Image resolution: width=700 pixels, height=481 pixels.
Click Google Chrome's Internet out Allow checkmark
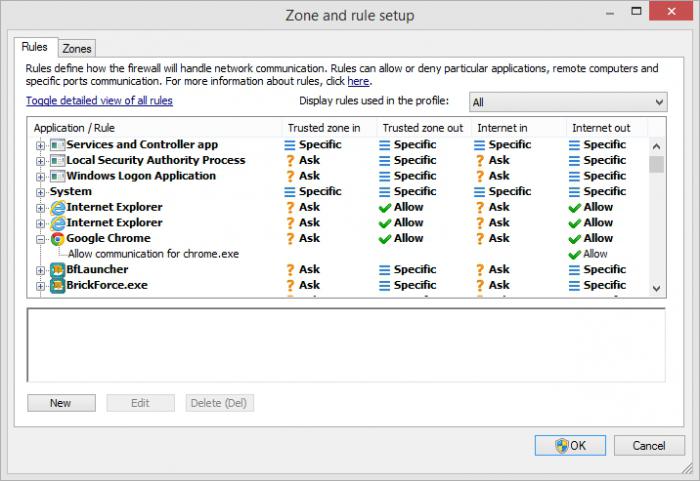[575, 239]
